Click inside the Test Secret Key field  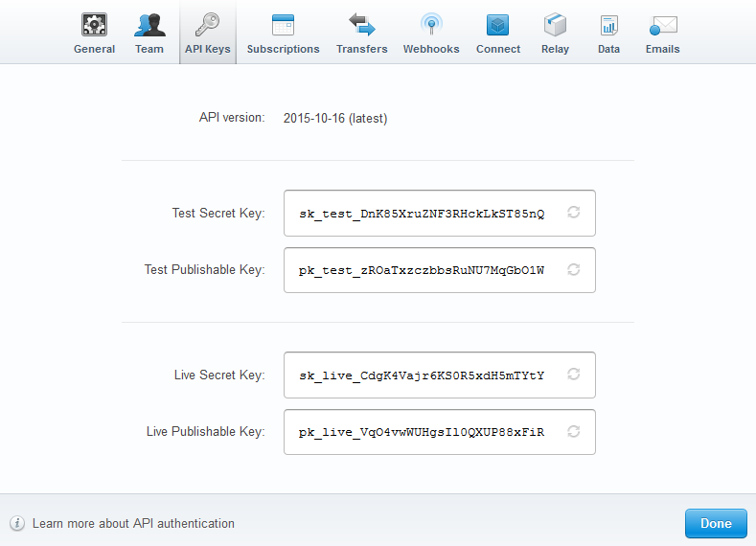point(422,213)
